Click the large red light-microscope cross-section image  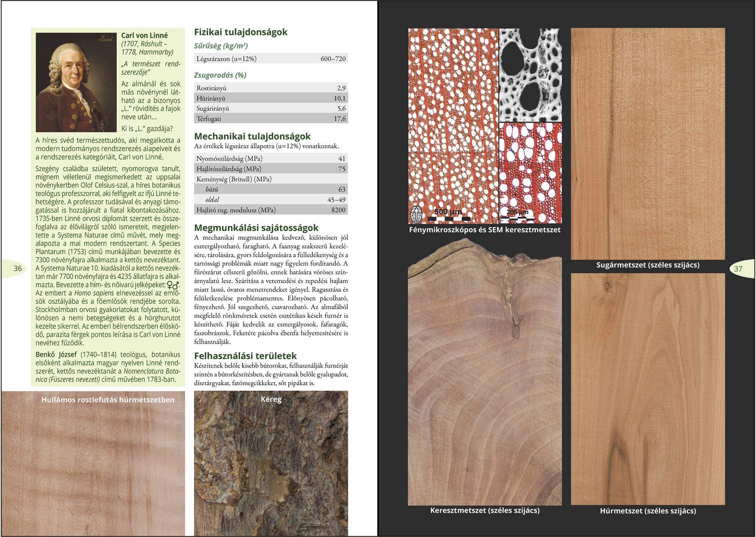[453, 126]
